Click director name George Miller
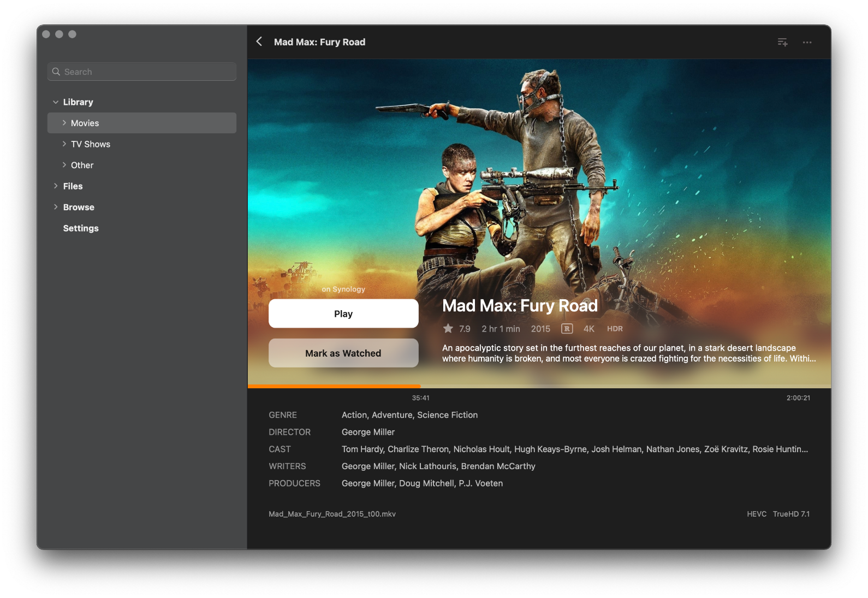 pyautogui.click(x=368, y=432)
